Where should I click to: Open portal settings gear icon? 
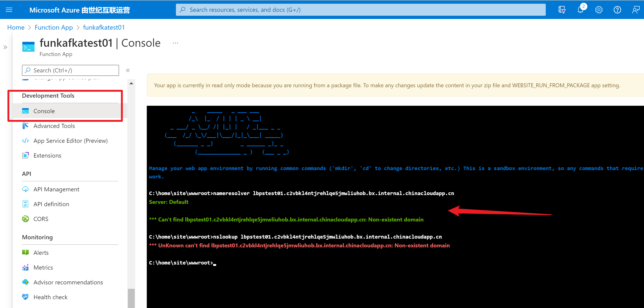click(x=598, y=10)
